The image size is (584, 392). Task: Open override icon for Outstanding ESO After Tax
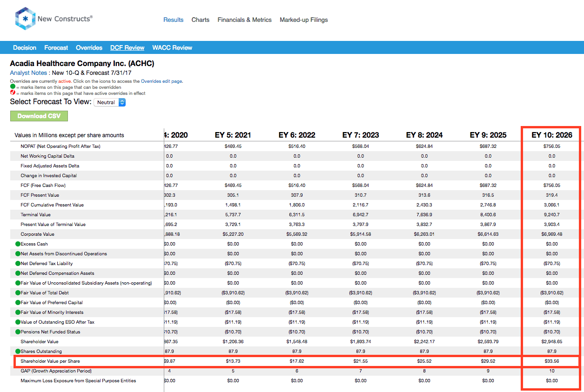click(18, 322)
